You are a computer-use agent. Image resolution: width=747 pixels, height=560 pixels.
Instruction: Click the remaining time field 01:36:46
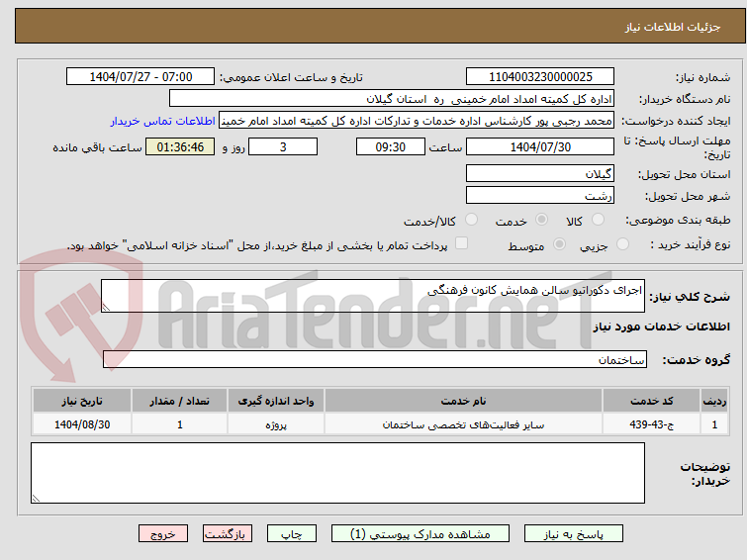click(x=180, y=146)
